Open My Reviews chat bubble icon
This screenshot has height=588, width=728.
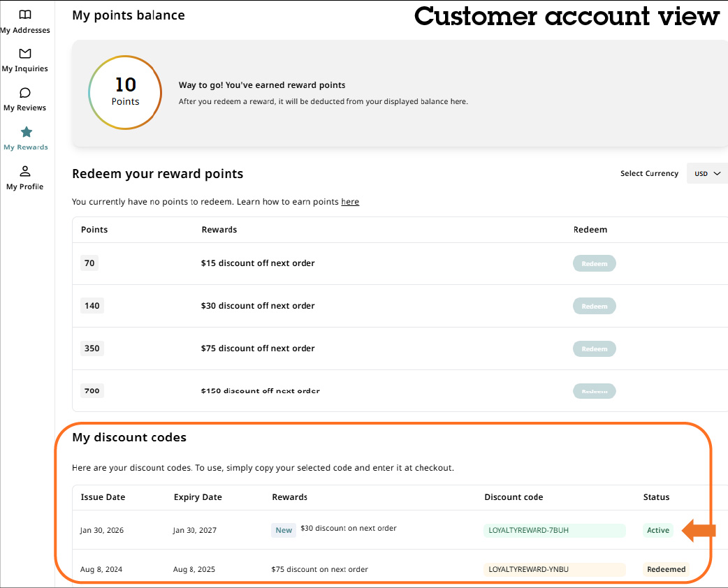pos(25,93)
